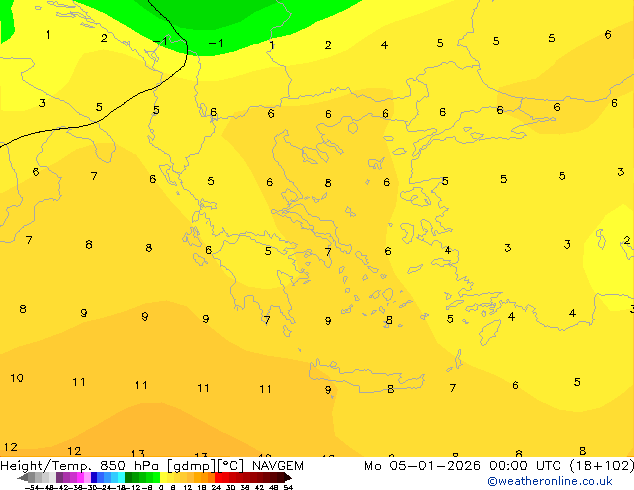The width and height of the screenshot is (634, 490).
Task: Click the NAVGEM model label
Action: pos(278,466)
